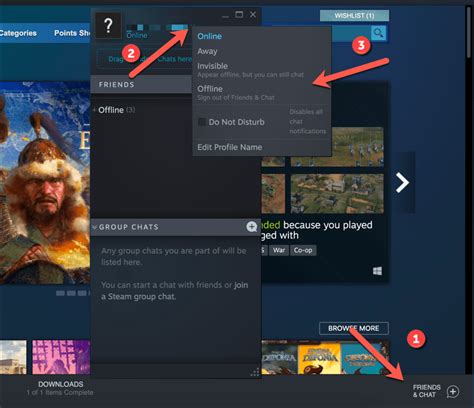Click the friends window resize grip icon

pos(255,372)
